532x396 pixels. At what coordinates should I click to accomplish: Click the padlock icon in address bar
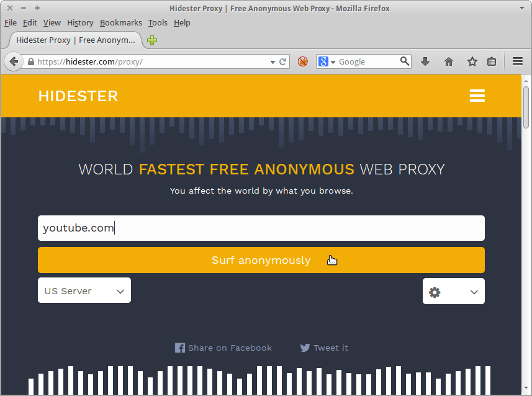pos(31,61)
